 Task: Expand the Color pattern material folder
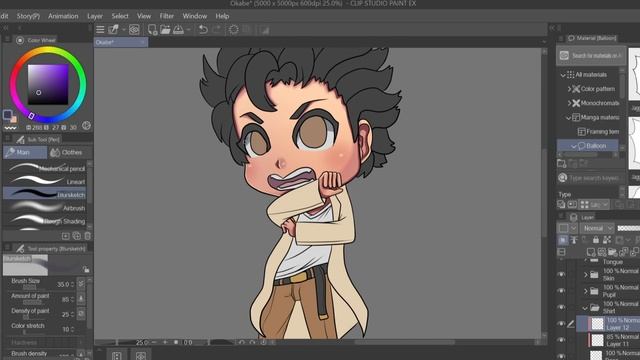click(569, 89)
